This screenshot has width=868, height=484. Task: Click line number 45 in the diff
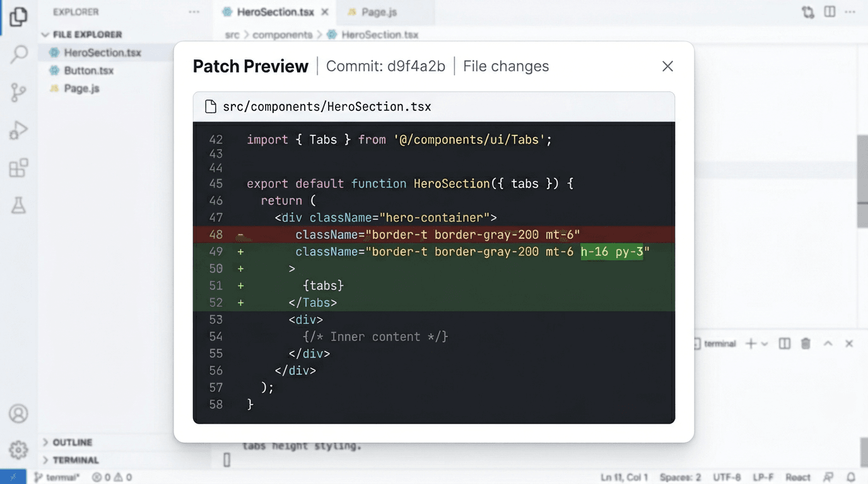[x=216, y=184]
